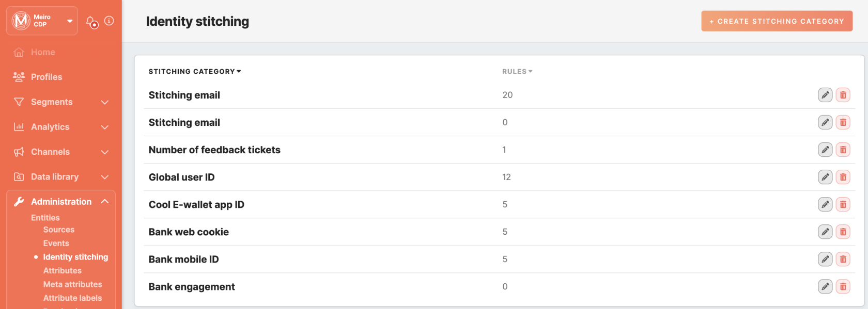Open Meta attributes in sidebar

73,284
